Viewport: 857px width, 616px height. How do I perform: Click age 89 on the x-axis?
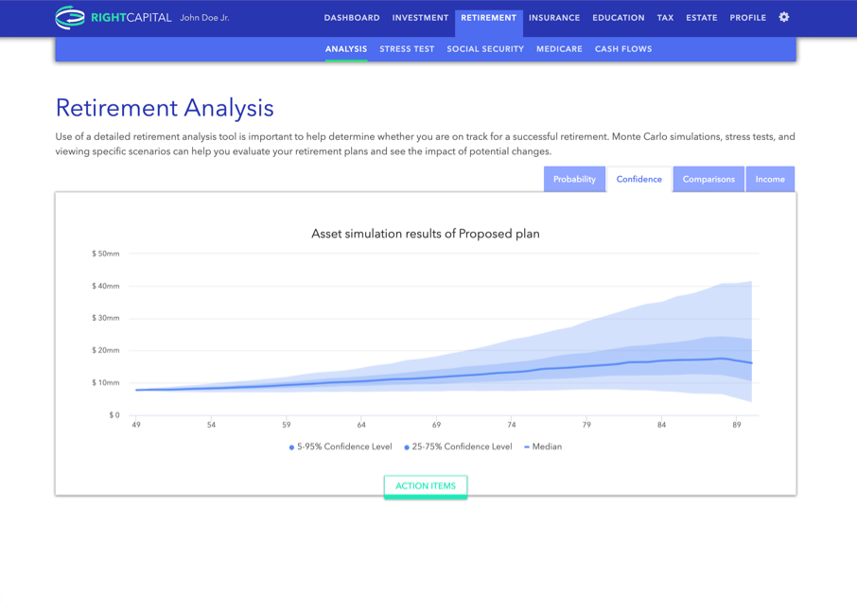coord(737,425)
